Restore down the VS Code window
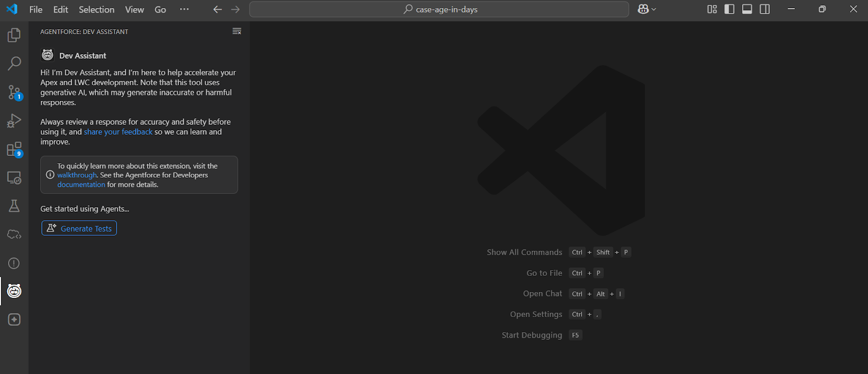This screenshot has width=868, height=374. (x=822, y=9)
